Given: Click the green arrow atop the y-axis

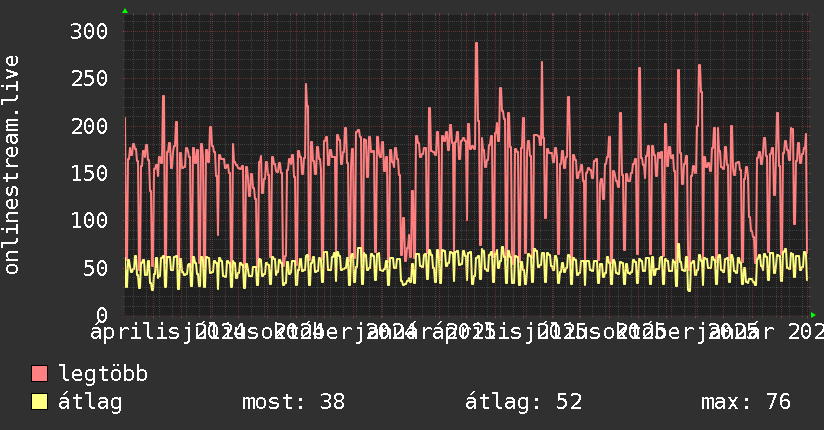Looking at the screenshot, I should click(x=125, y=11).
